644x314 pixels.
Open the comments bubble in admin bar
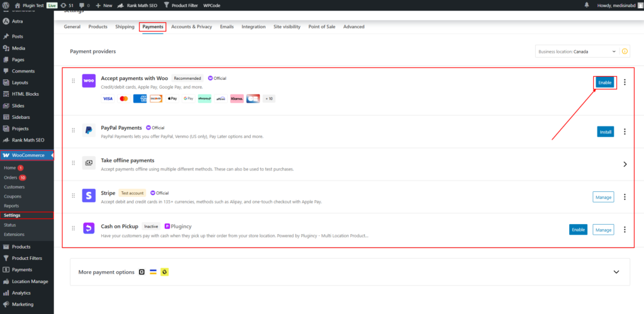point(82,5)
